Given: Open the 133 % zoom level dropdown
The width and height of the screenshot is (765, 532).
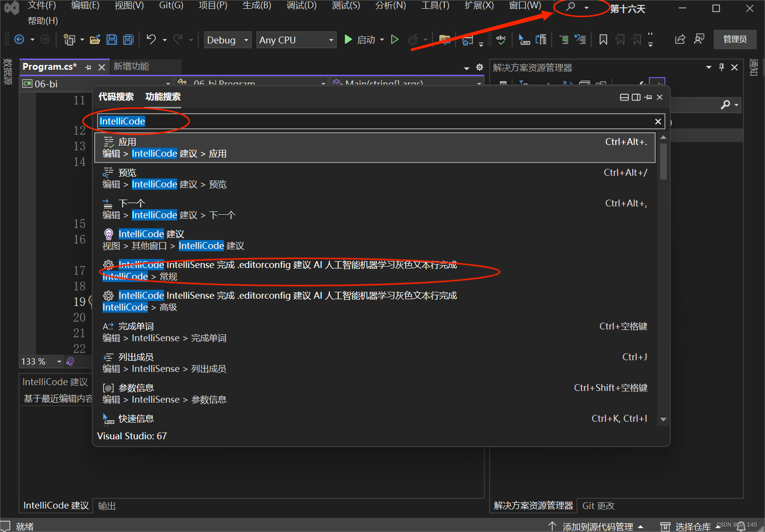Looking at the screenshot, I should click(x=59, y=362).
